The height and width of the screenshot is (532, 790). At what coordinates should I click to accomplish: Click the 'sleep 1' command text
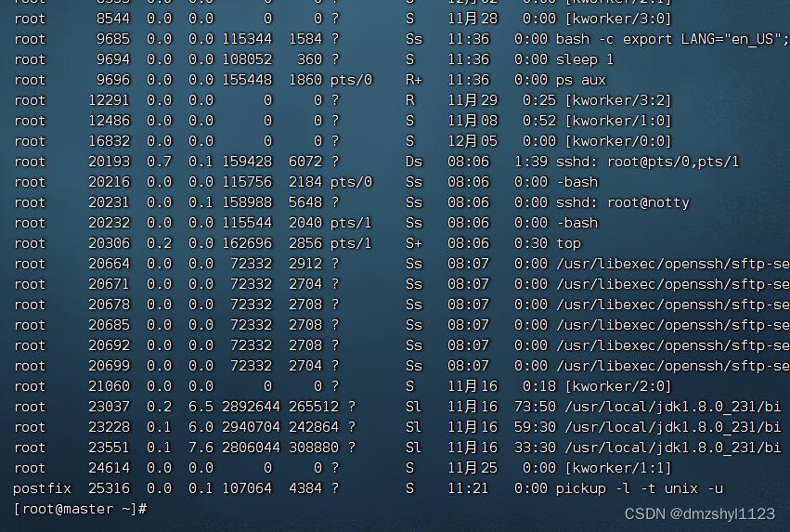coord(585,59)
